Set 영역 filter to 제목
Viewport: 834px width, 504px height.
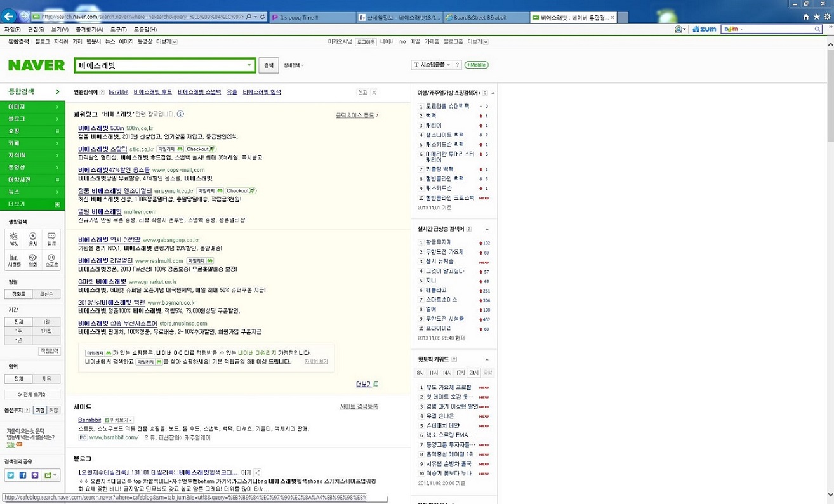[x=46, y=379]
